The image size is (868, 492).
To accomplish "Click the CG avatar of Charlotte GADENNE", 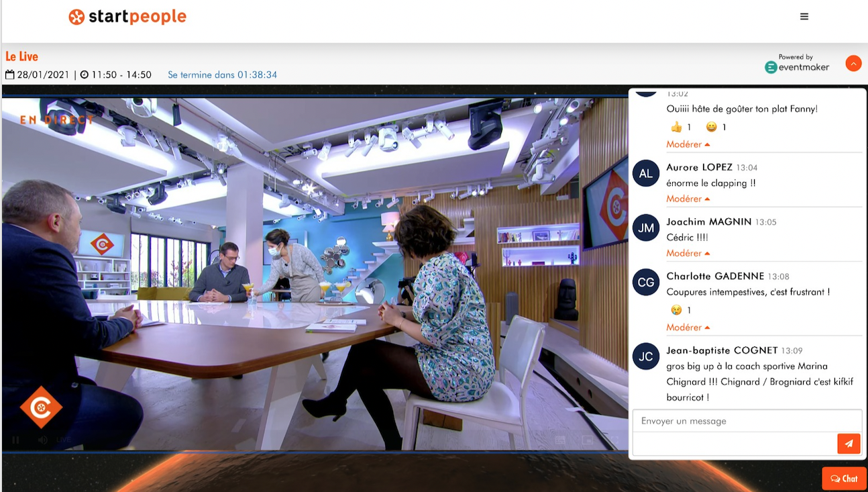I will [x=645, y=283].
